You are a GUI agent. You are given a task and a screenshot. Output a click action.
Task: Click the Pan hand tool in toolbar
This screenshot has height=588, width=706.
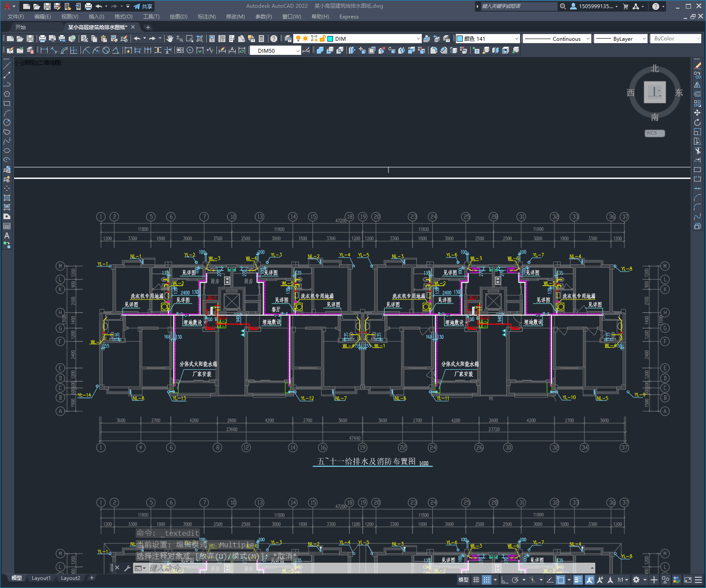pos(170,39)
